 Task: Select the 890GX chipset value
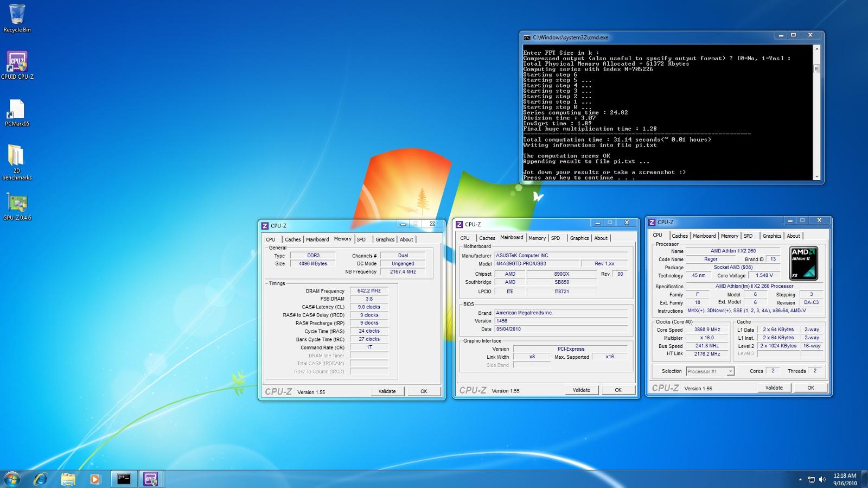[561, 274]
